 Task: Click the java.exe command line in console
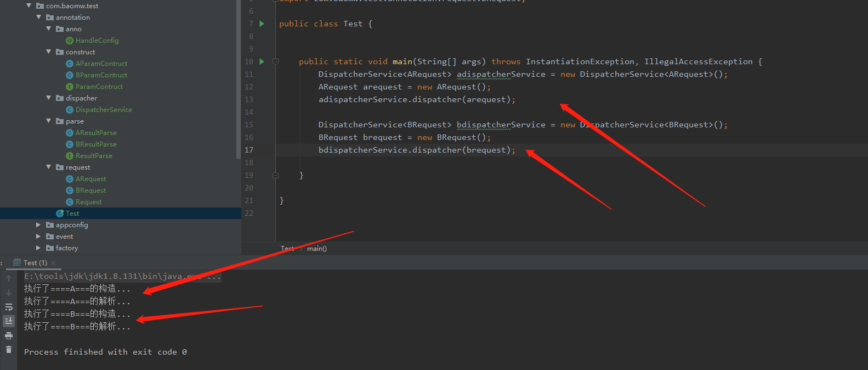123,276
